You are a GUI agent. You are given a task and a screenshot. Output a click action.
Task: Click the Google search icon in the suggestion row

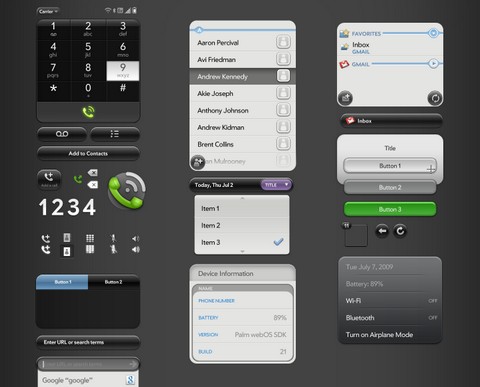tap(130, 380)
